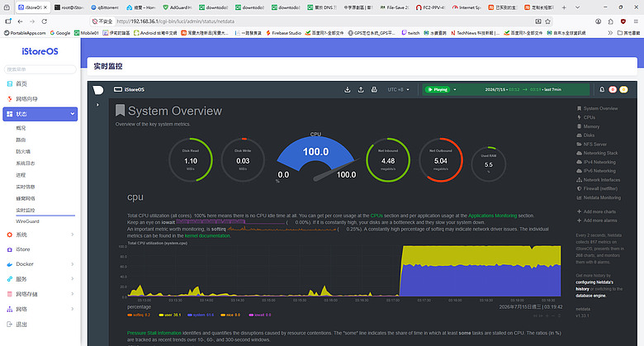Image resolution: width=644 pixels, height=346 pixels.
Task: Click the Netdata print dashboard icon
Action: pos(374,89)
